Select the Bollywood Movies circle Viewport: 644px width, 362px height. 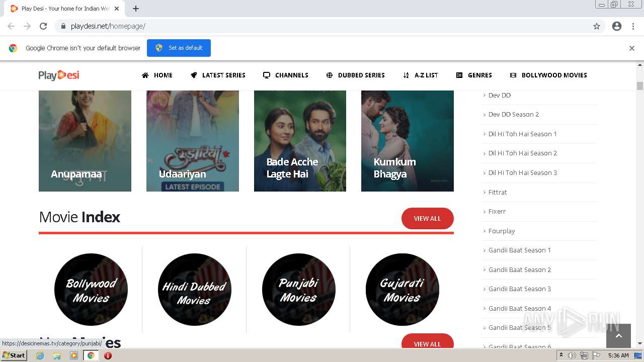91,290
